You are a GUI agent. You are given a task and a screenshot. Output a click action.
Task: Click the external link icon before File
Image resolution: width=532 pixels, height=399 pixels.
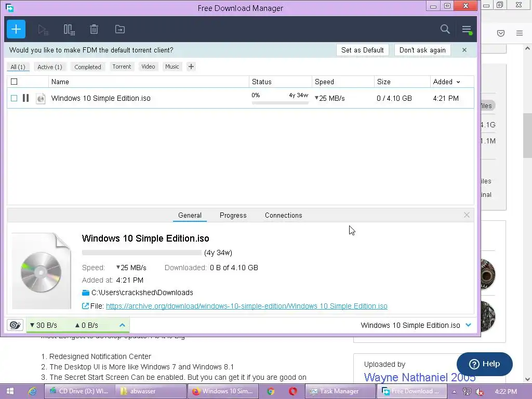click(x=86, y=306)
